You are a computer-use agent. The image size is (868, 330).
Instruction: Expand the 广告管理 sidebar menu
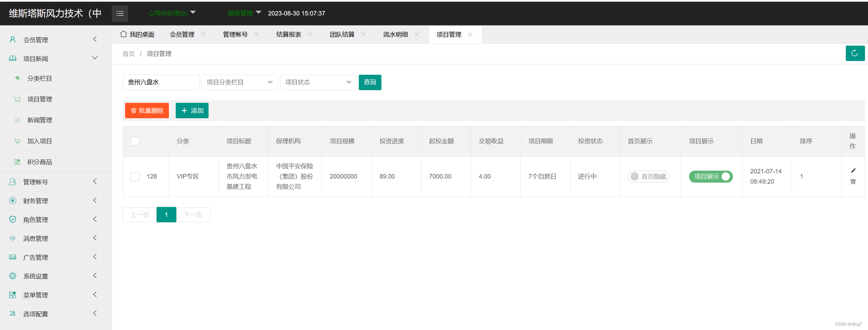click(x=56, y=257)
